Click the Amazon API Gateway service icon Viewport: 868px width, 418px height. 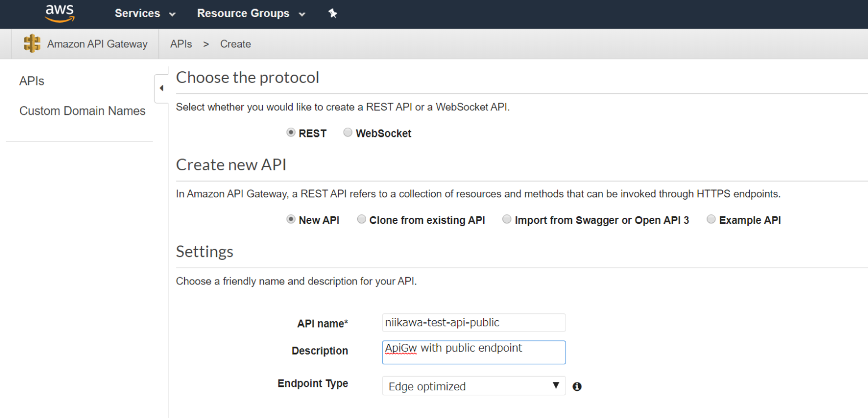[x=32, y=44]
